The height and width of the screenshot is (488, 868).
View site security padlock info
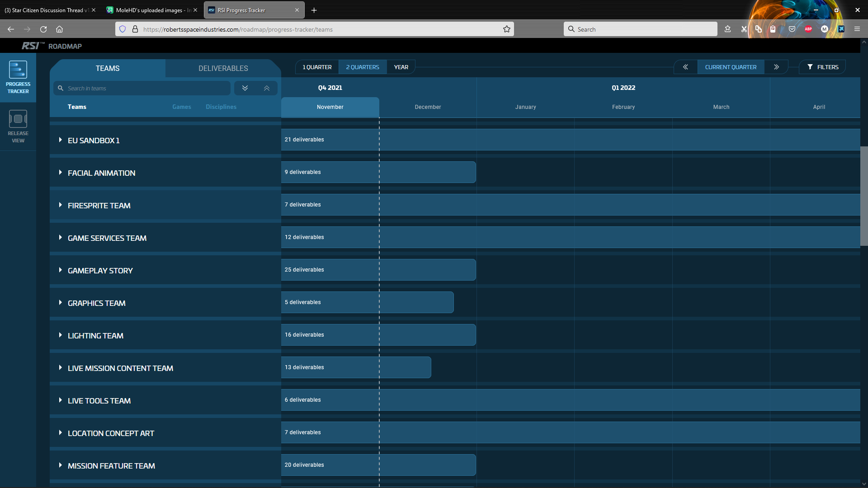[135, 29]
